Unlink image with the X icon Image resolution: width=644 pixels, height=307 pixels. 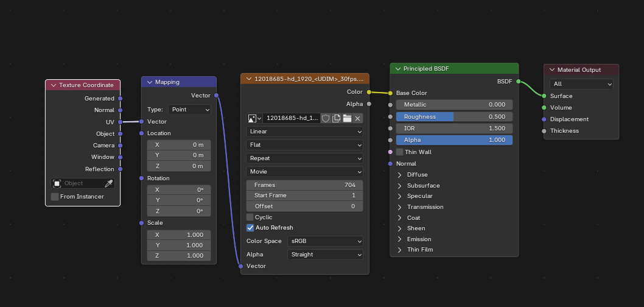(358, 118)
